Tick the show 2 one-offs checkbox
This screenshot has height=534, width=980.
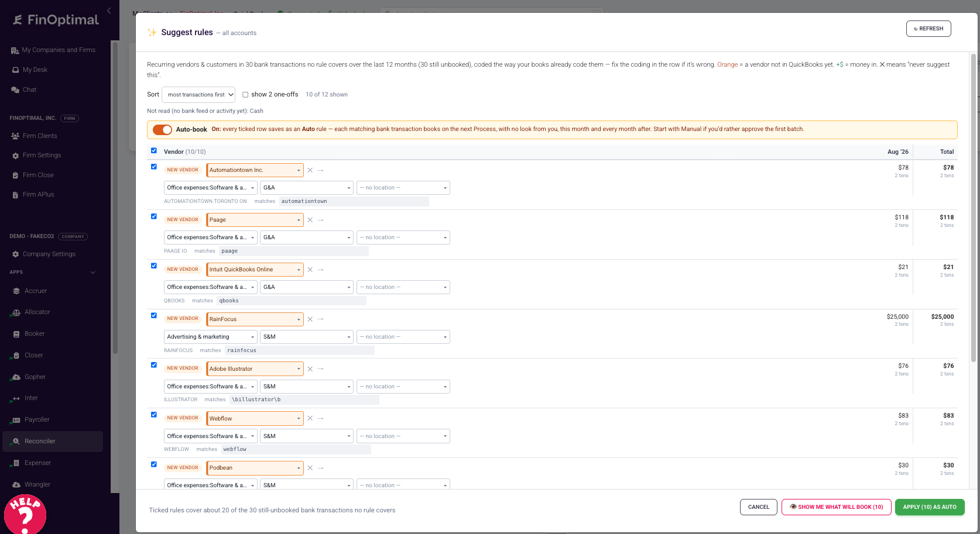pyautogui.click(x=245, y=95)
